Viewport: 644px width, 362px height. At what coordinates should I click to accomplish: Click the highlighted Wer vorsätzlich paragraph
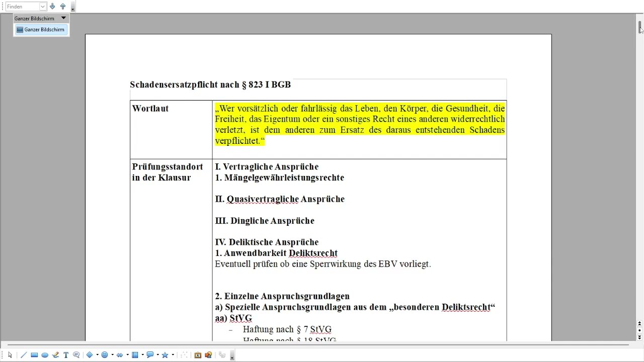360,125
